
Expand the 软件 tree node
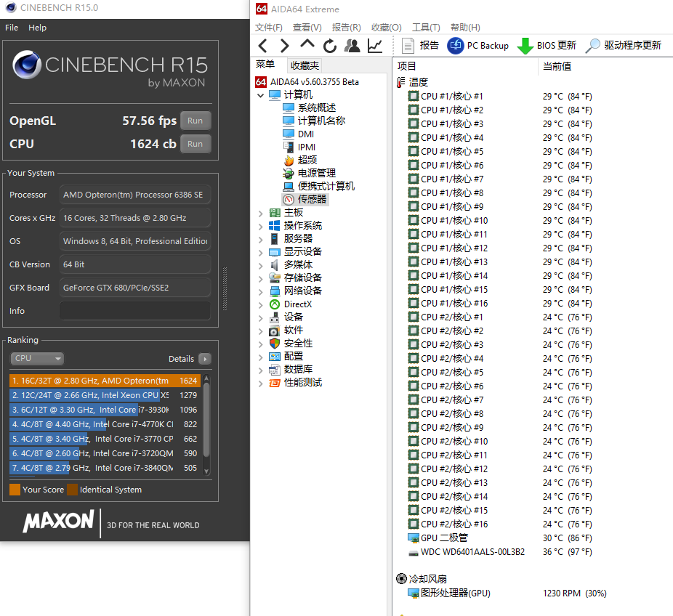tap(260, 331)
